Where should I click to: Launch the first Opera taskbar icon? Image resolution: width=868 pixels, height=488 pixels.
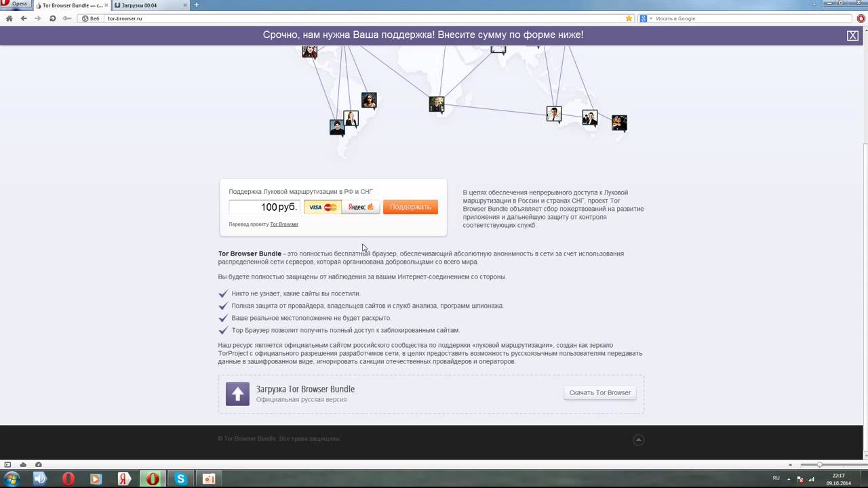point(68,479)
